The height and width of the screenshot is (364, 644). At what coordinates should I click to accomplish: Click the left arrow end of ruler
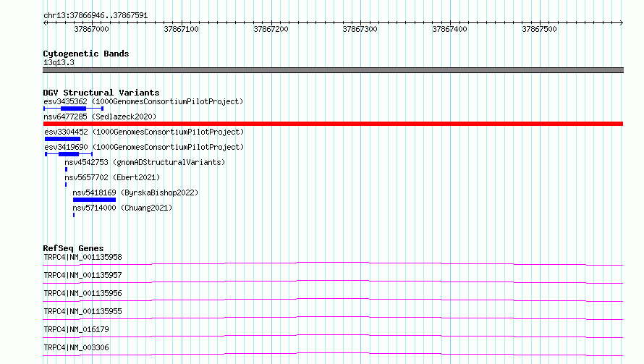click(x=45, y=22)
